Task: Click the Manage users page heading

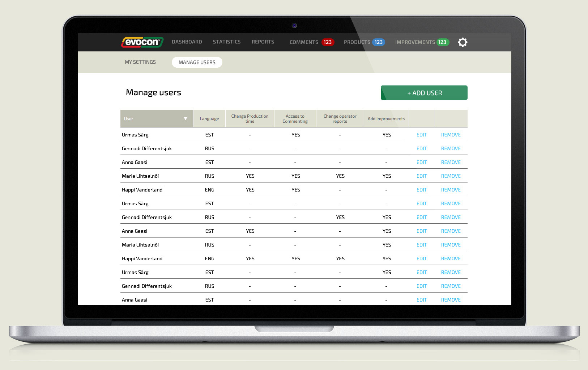Action: [x=153, y=92]
